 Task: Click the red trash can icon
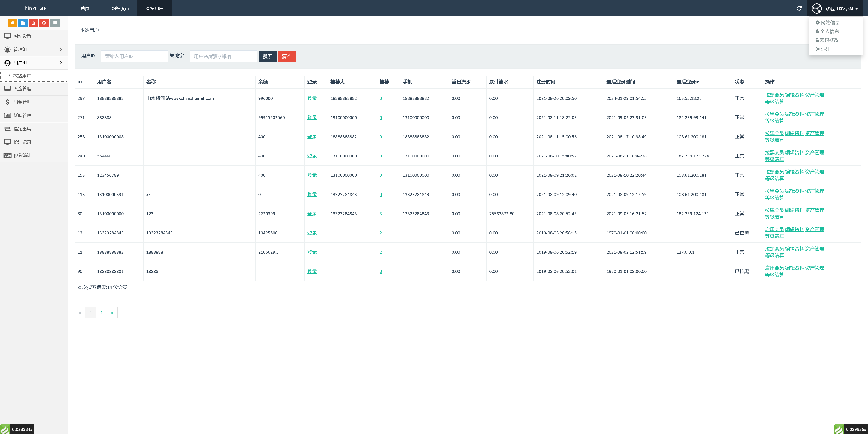tap(33, 23)
